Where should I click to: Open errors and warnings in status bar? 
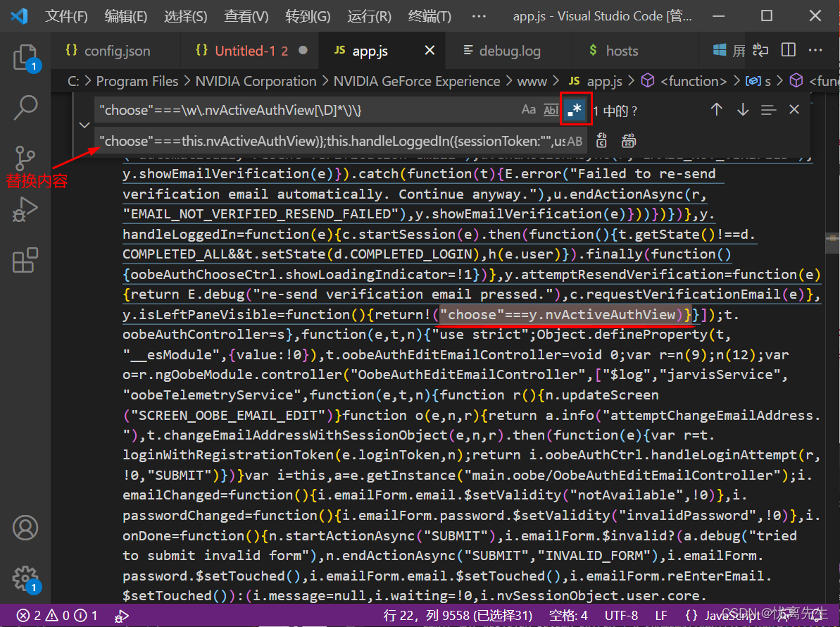click(x=57, y=615)
